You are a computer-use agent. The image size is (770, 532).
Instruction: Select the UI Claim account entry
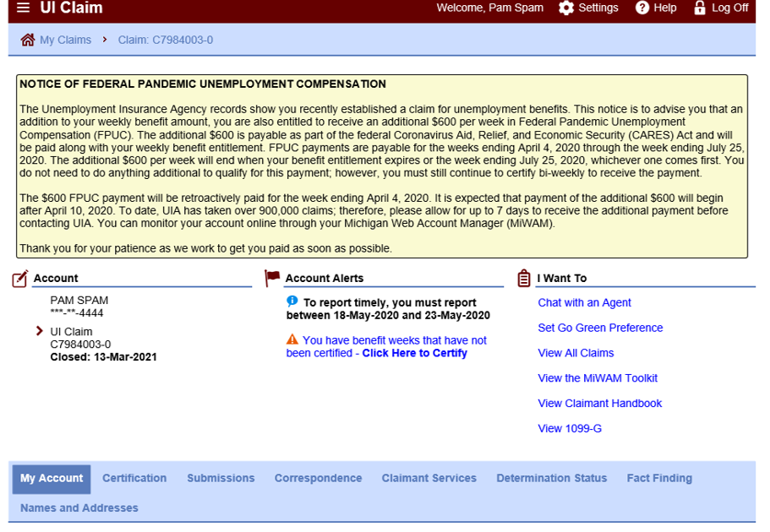point(71,332)
